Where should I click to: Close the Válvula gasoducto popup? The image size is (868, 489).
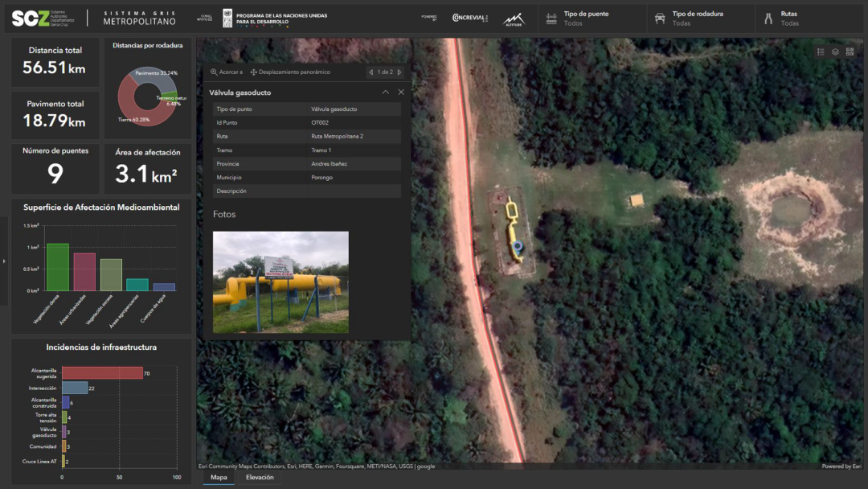coord(401,92)
